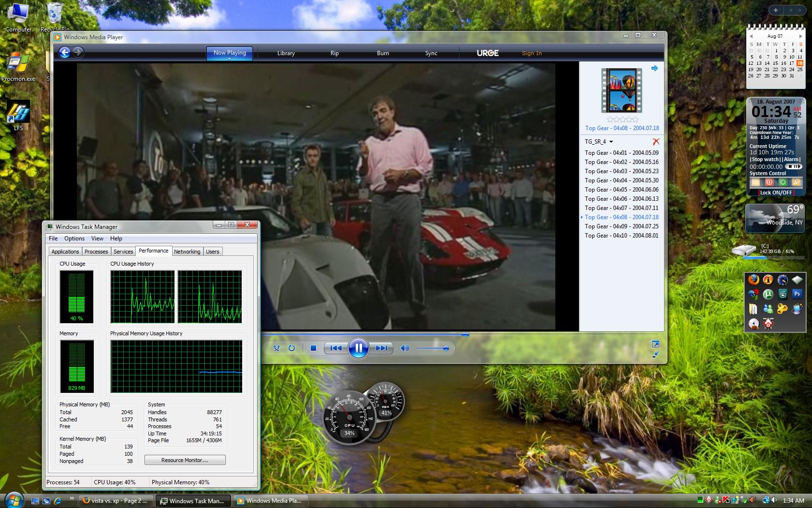The width and height of the screenshot is (812, 508).
Task: Click the red power icon in System Control
Action: coord(769,182)
